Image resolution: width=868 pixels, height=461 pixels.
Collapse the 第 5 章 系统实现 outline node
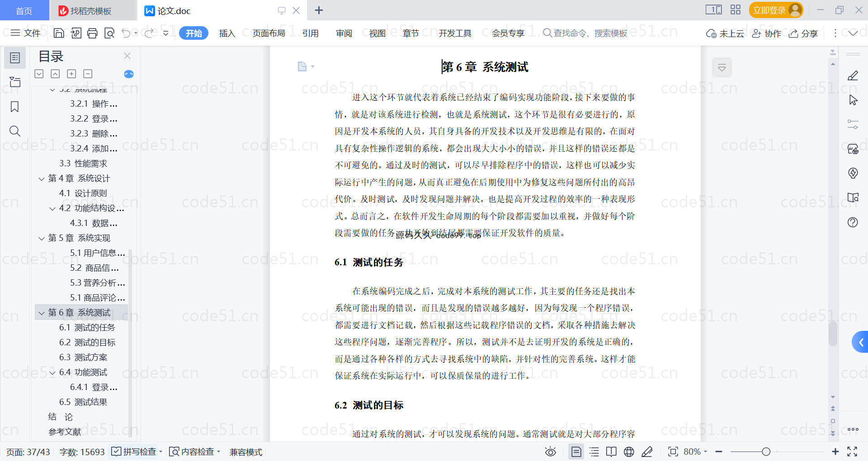coord(42,239)
